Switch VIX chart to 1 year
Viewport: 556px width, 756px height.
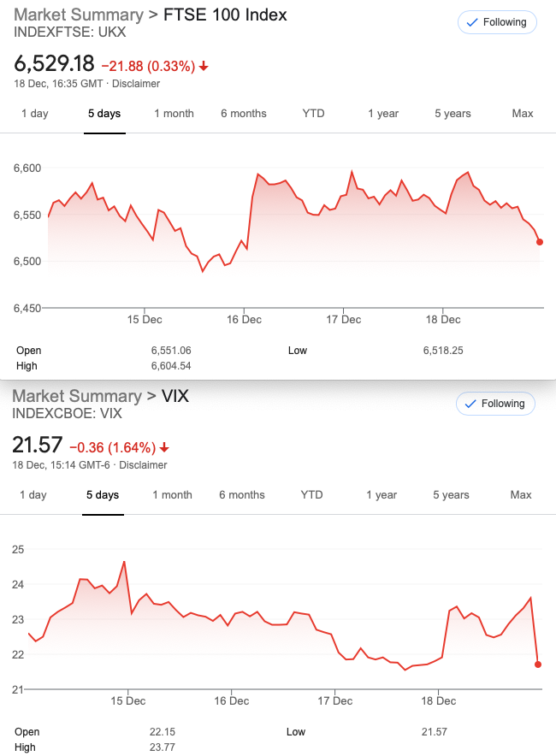tap(382, 495)
